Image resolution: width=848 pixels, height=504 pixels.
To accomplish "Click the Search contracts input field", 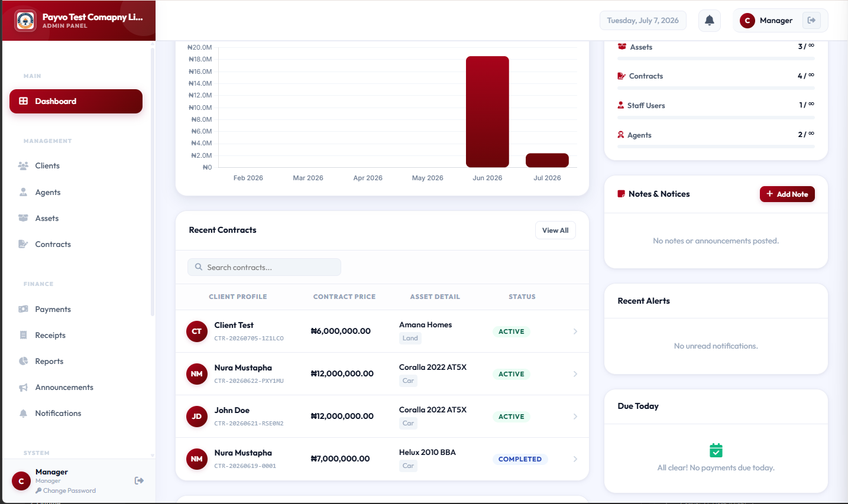I will (264, 267).
